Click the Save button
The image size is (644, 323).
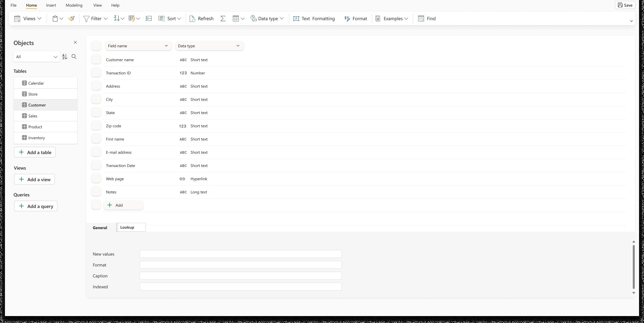coord(625,5)
